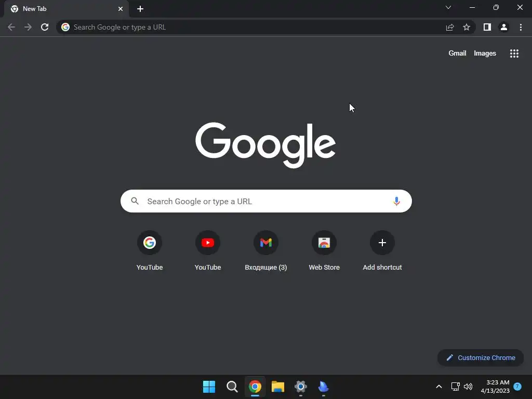Click the Chrome icon on the taskbar

tap(255, 387)
